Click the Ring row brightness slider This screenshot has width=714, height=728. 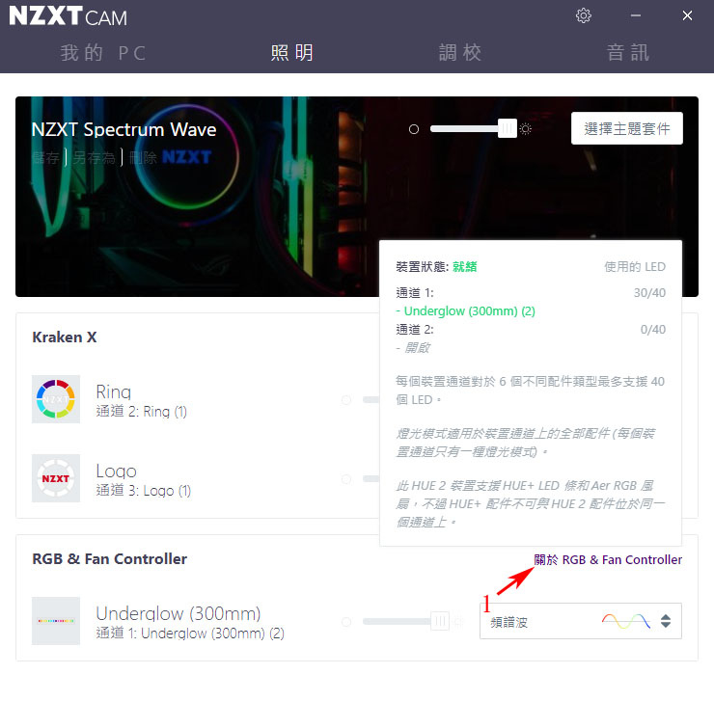(x=371, y=400)
